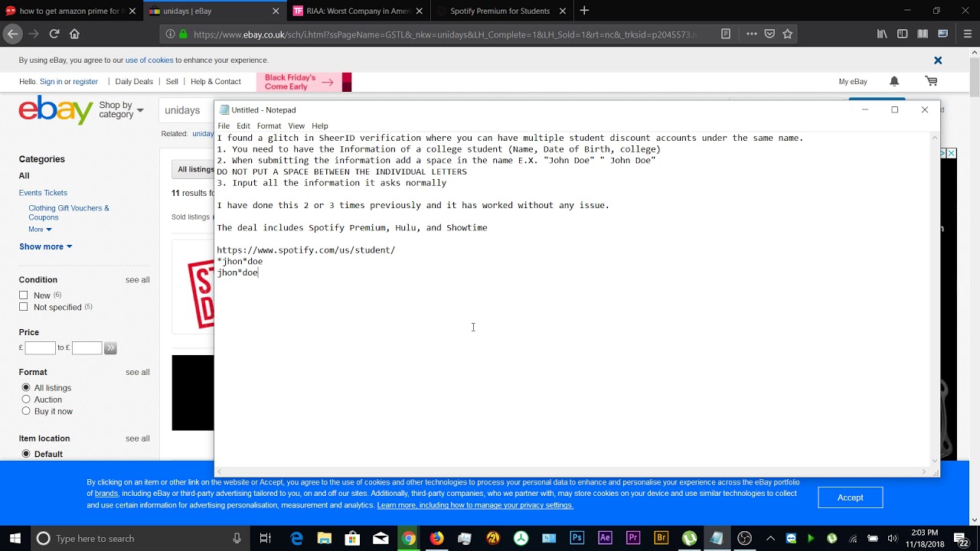This screenshot has width=980, height=551.
Task: Open Windows Action Center notifications
Action: click(x=961, y=538)
